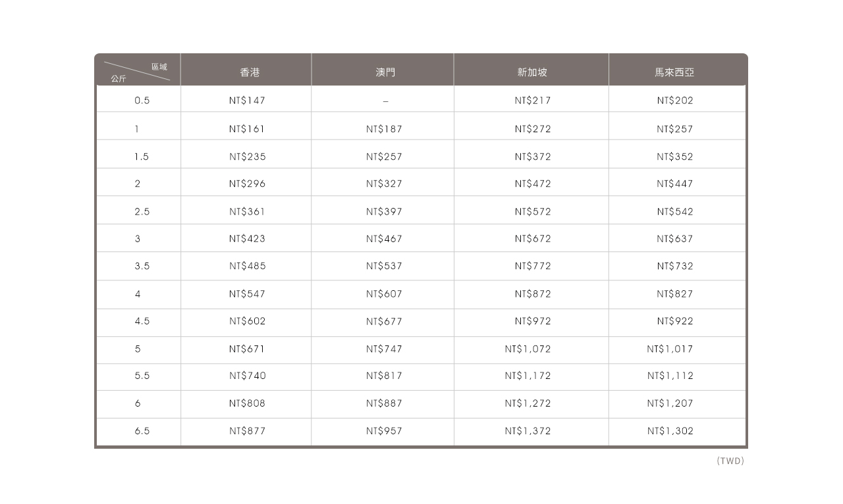Click the NT$972 Singapore price

coord(533,321)
